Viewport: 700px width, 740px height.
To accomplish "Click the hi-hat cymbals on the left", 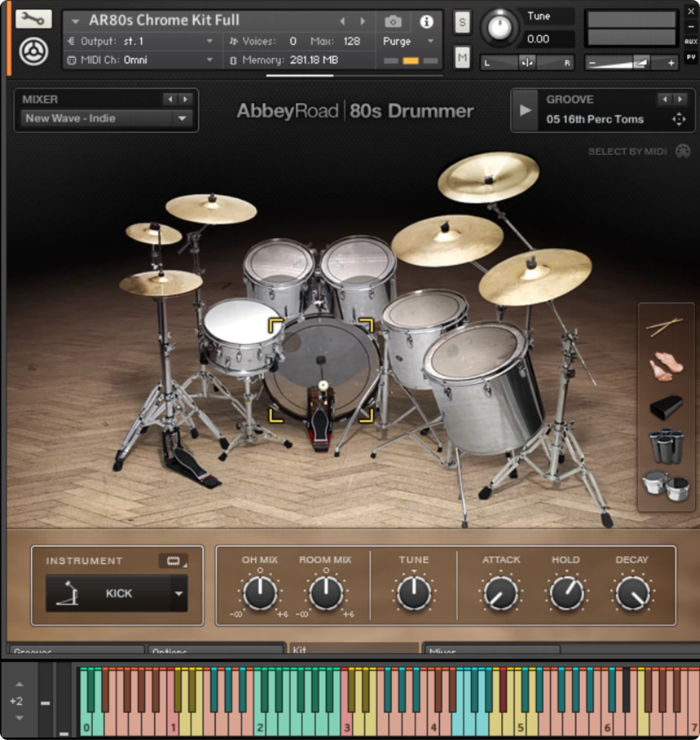I will click(160, 283).
